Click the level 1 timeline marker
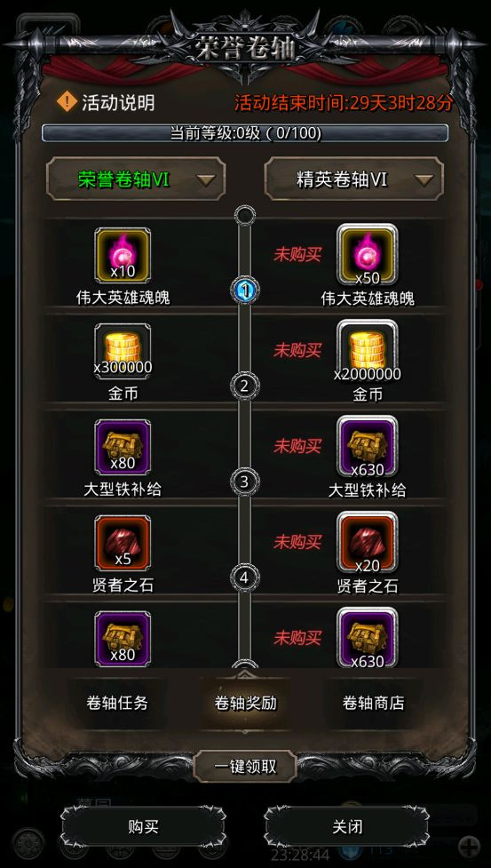This screenshot has height=868, width=491. point(245,289)
